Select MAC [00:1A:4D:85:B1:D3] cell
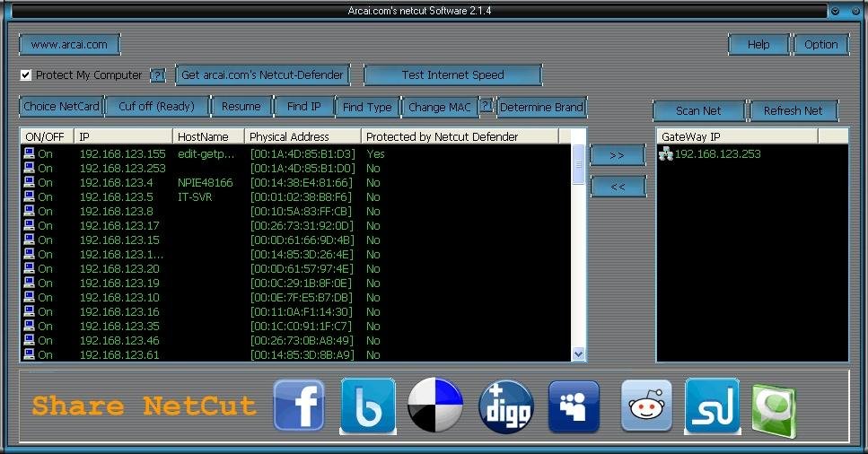Screen dimensions: 868x454 click(x=302, y=154)
